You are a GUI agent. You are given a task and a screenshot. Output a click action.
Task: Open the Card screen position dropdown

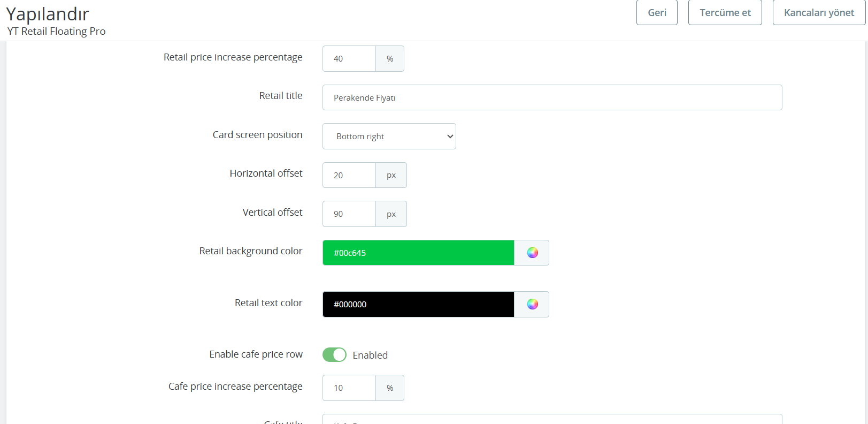tap(389, 137)
